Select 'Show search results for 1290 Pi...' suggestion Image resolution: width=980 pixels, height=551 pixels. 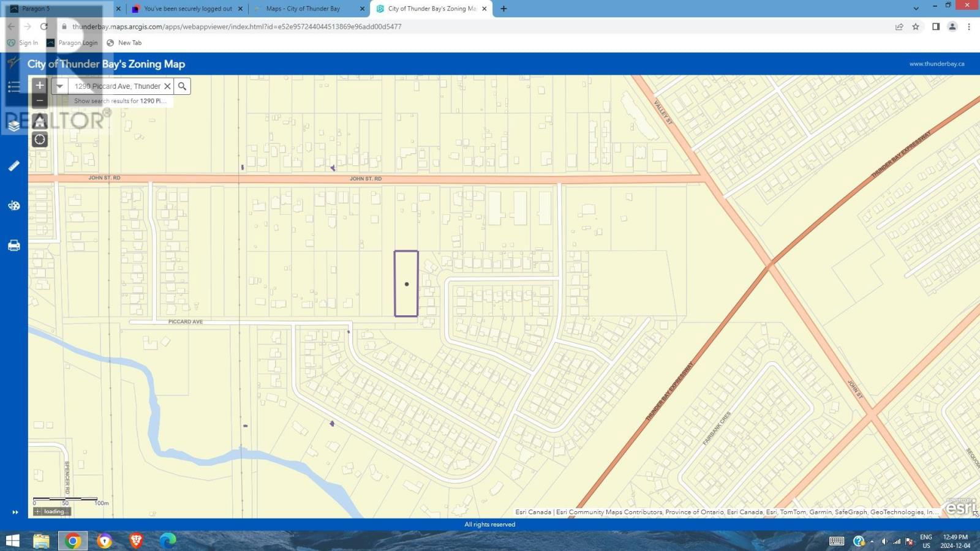click(x=120, y=101)
